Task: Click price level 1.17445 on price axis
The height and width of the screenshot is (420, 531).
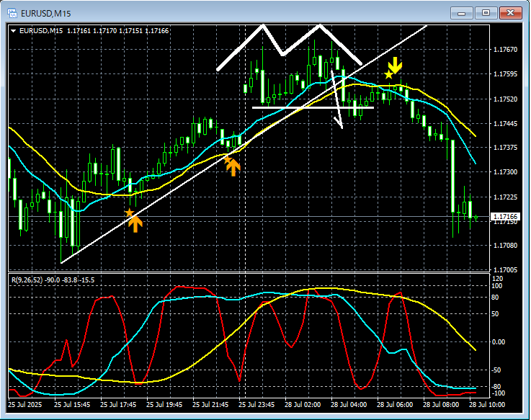Action: (x=505, y=124)
